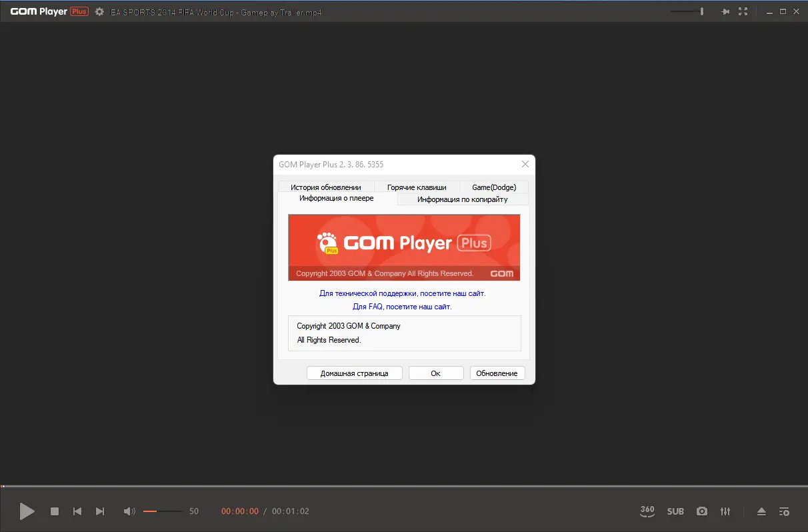Close the GOM Player main window

tap(797, 11)
